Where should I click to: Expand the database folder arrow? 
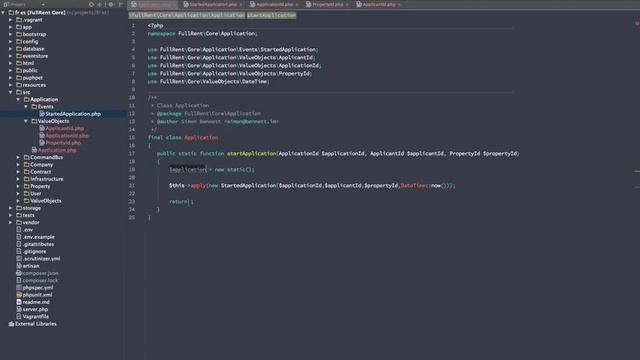click(11, 49)
